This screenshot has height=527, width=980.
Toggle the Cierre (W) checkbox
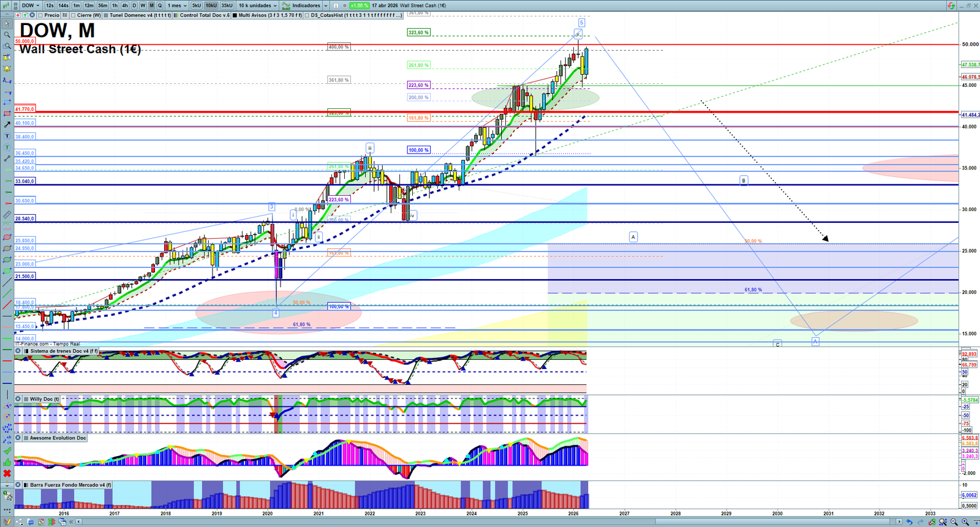pos(73,15)
